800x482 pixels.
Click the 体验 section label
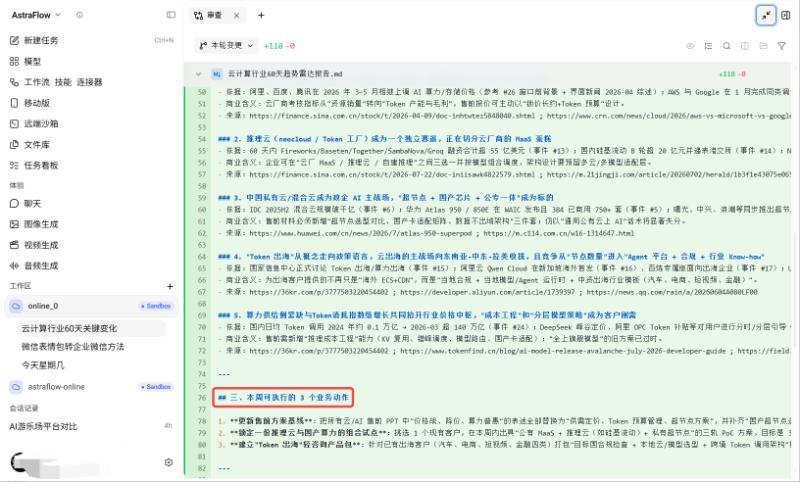[17, 185]
